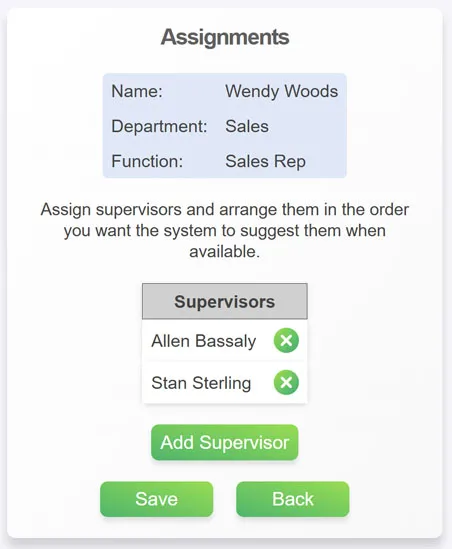Click the Name: field label
This screenshot has width=452, height=549.
point(137,91)
